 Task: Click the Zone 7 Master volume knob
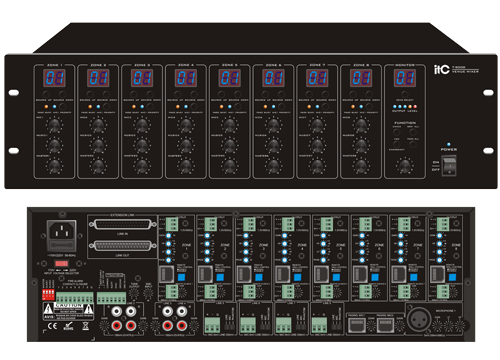(x=317, y=166)
